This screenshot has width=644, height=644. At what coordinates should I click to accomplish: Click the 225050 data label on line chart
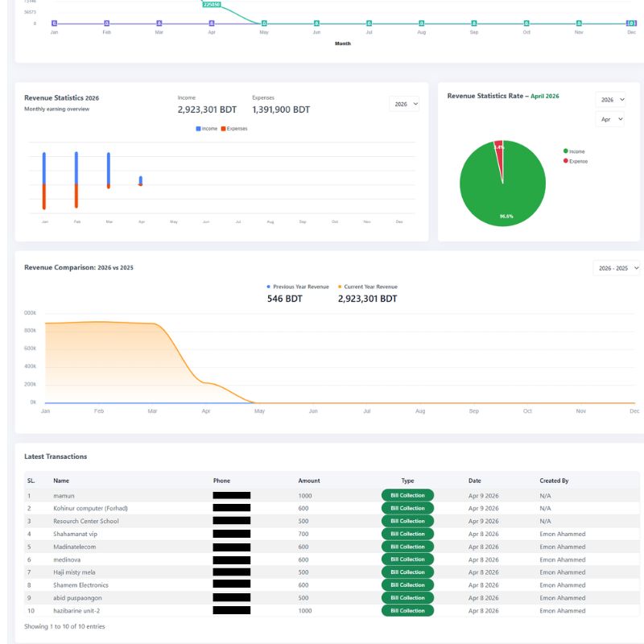pyautogui.click(x=212, y=4)
